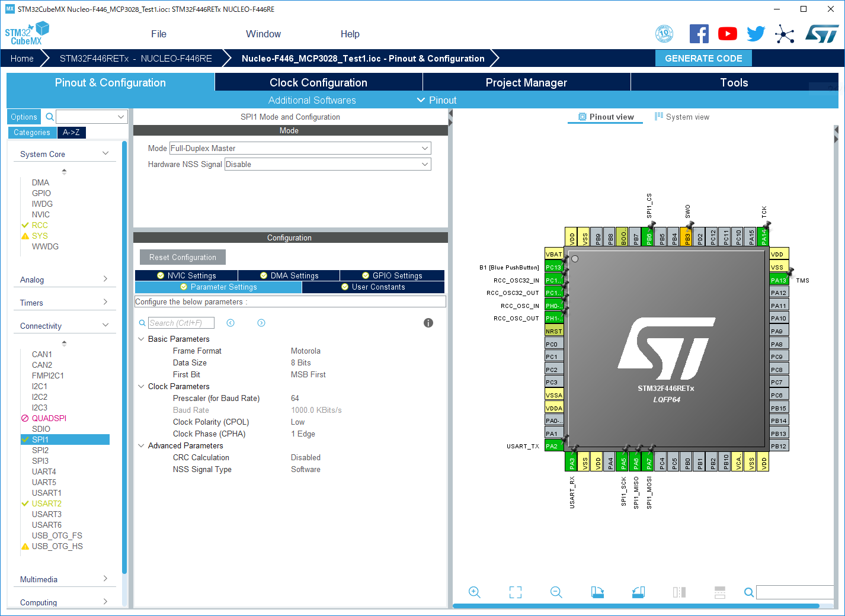Fit the pinout view to screen
845x616 pixels.
tap(516, 592)
